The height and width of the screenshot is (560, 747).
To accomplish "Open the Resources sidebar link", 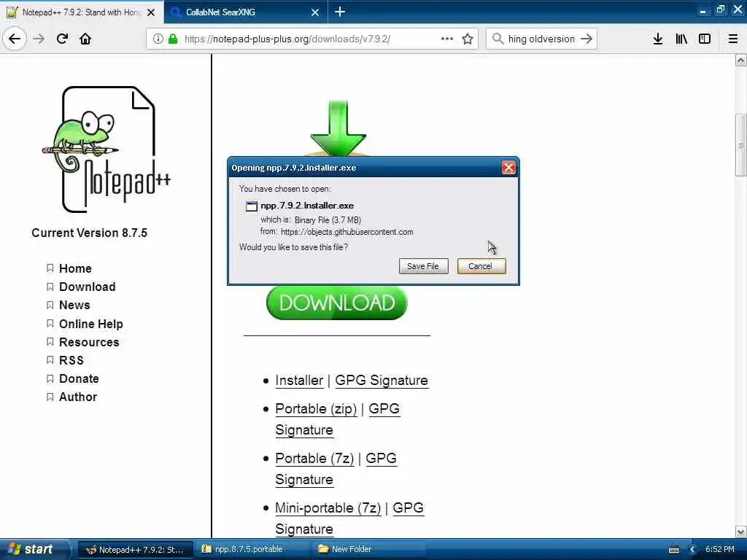I will (89, 343).
